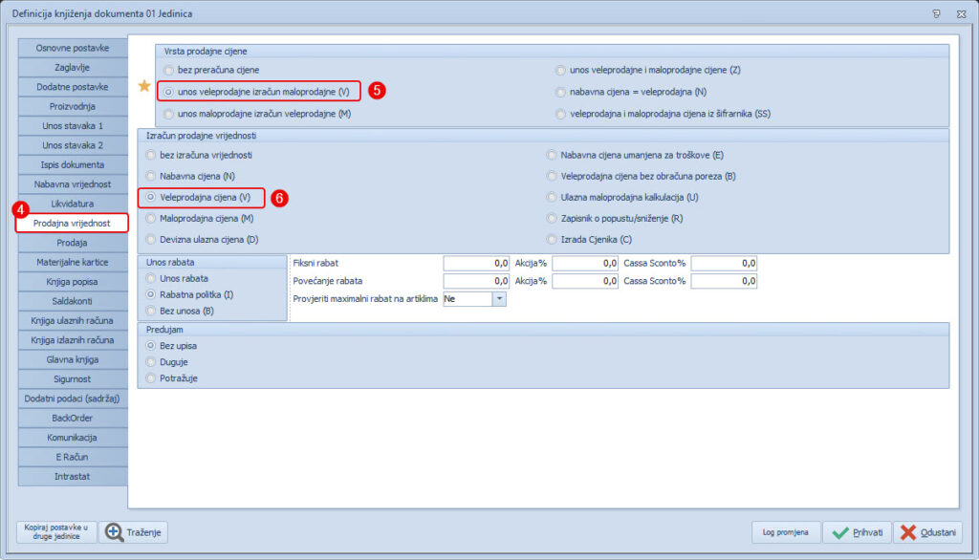Image resolution: width=979 pixels, height=560 pixels.
Task: Go to the Glavna knjiga tab
Action: [73, 359]
